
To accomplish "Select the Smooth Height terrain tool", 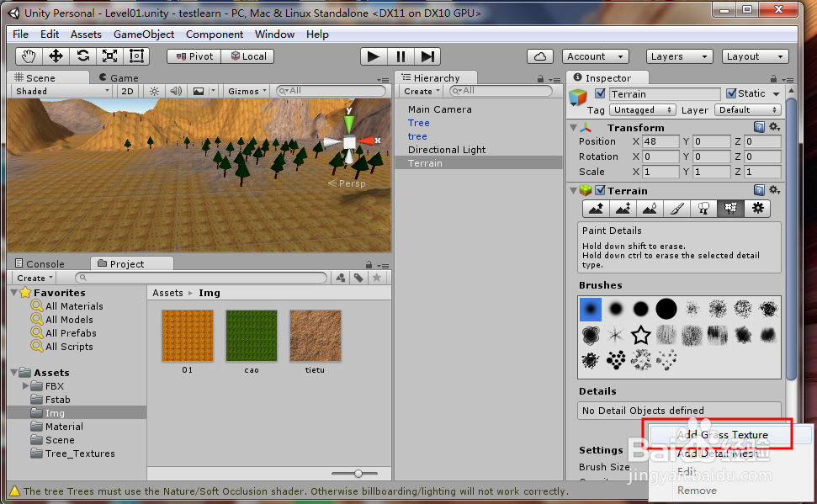I will pos(650,209).
